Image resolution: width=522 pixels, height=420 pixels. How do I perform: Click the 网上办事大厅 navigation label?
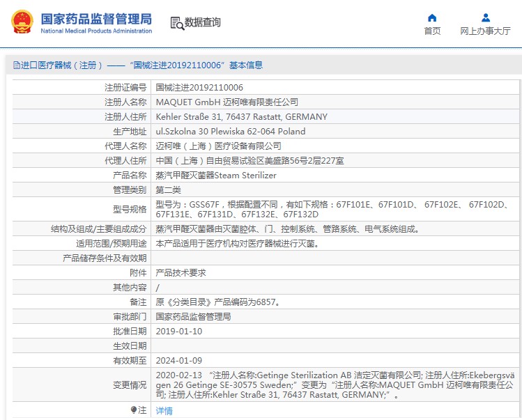(485, 31)
